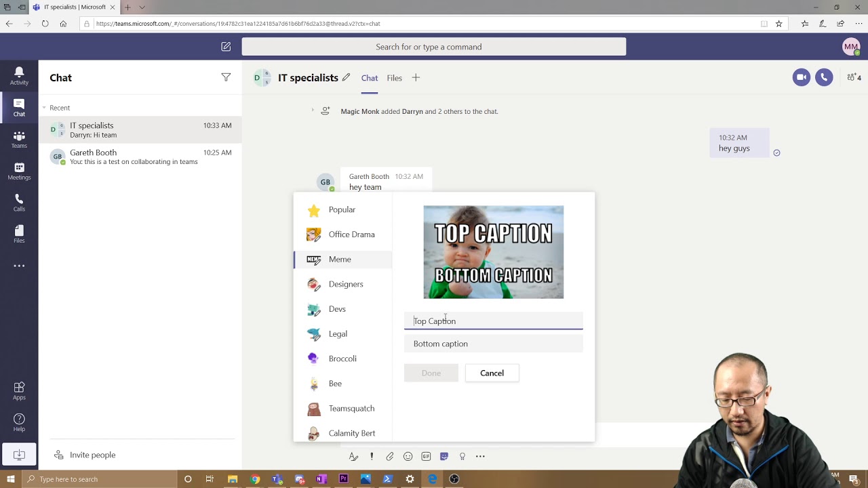
Task: Select the Bee sticker category
Action: click(342, 384)
